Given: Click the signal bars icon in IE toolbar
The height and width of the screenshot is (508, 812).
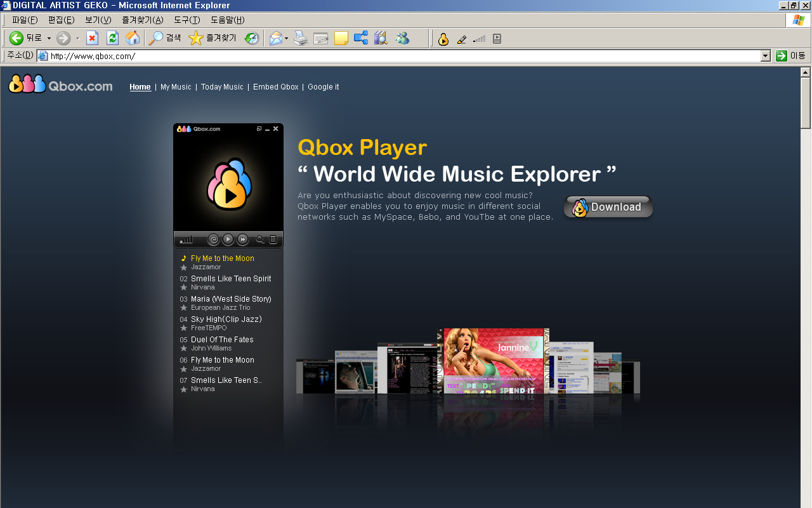Looking at the screenshot, I should pyautogui.click(x=480, y=39).
